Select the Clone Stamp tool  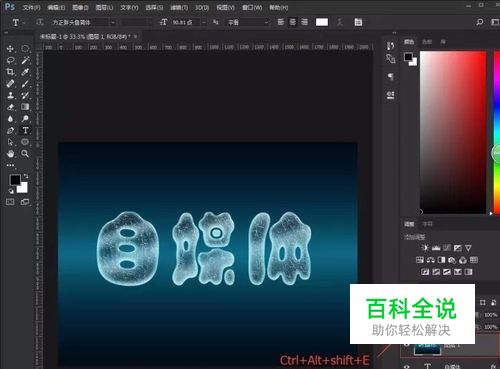pyautogui.click(x=10, y=95)
